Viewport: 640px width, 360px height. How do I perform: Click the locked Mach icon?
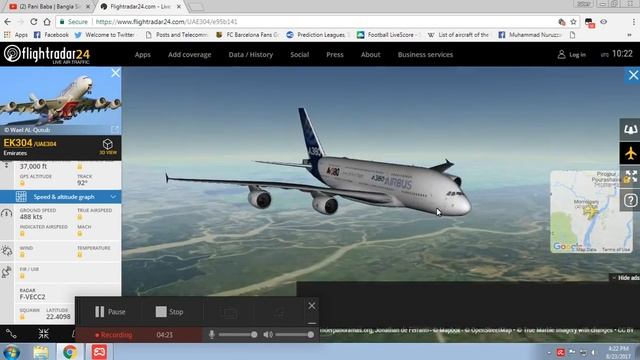[x=80, y=233]
